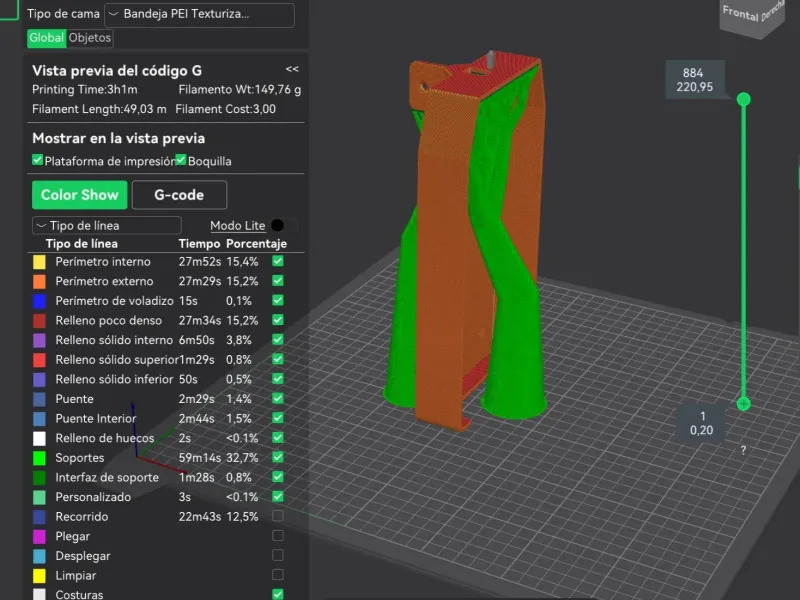Click the Limpiar yellow swatch
This screenshot has height=600, width=800.
(39, 576)
